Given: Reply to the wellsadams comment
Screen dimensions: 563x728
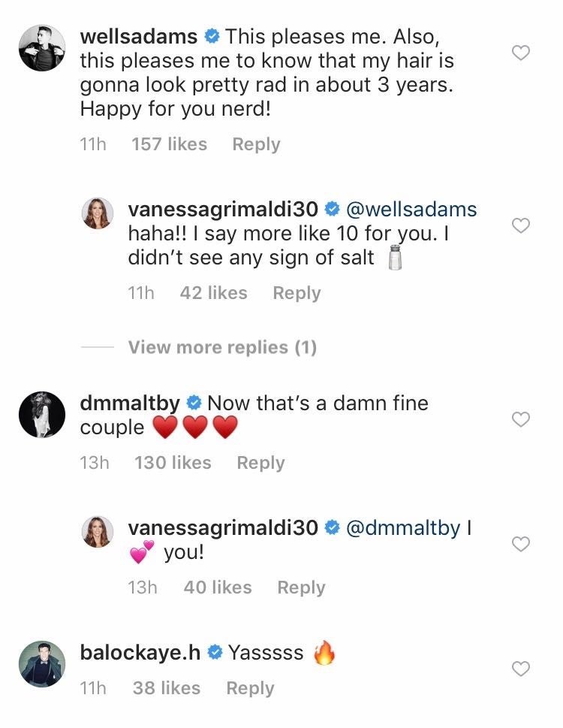Looking at the screenshot, I should pos(256,144).
